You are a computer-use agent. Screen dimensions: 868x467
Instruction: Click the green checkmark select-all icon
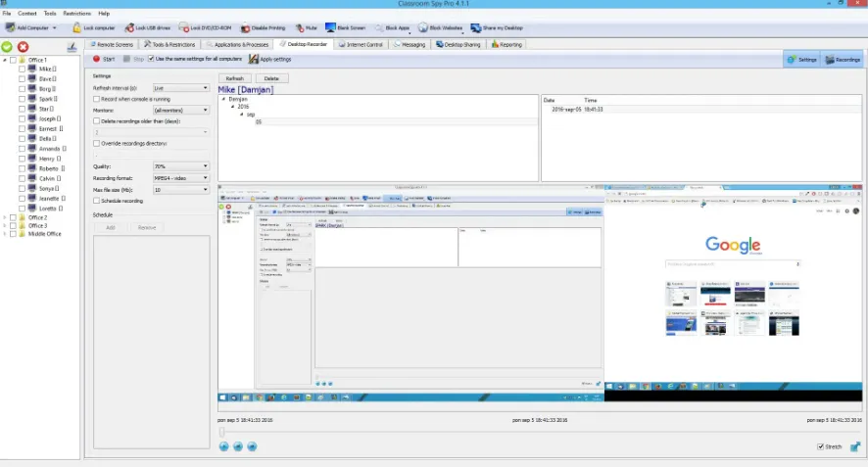7,47
